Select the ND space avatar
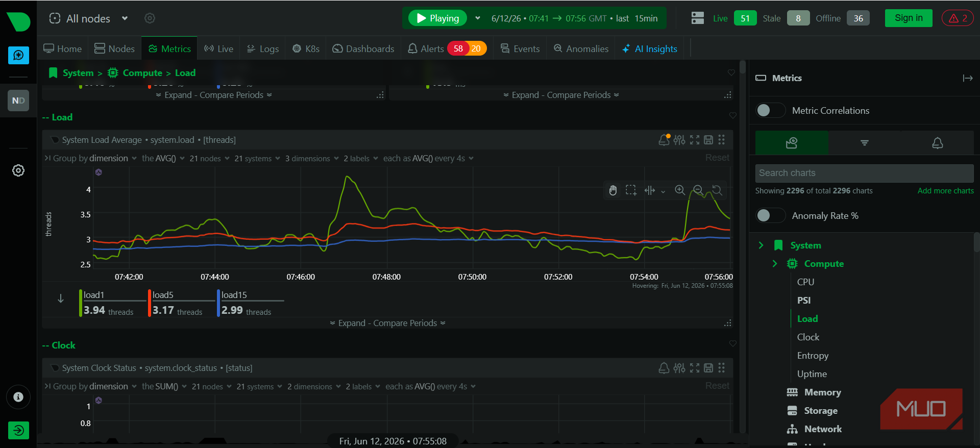The width and height of the screenshot is (980, 448). coord(18,101)
